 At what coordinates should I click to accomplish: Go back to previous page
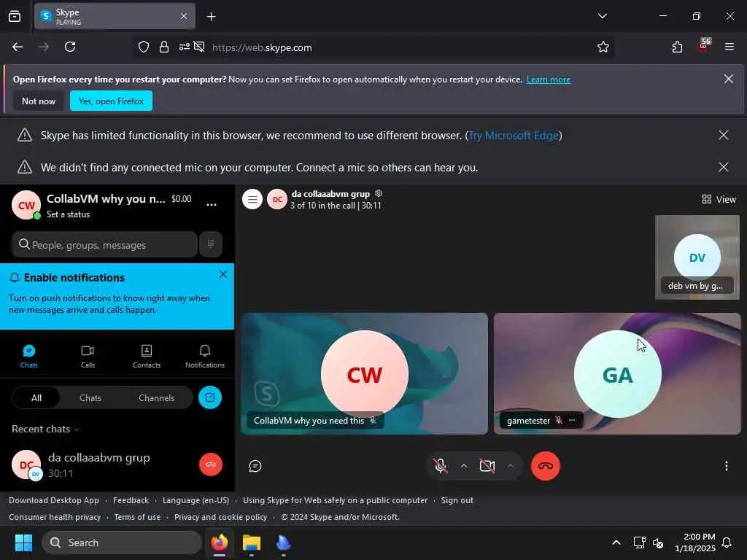18,47
